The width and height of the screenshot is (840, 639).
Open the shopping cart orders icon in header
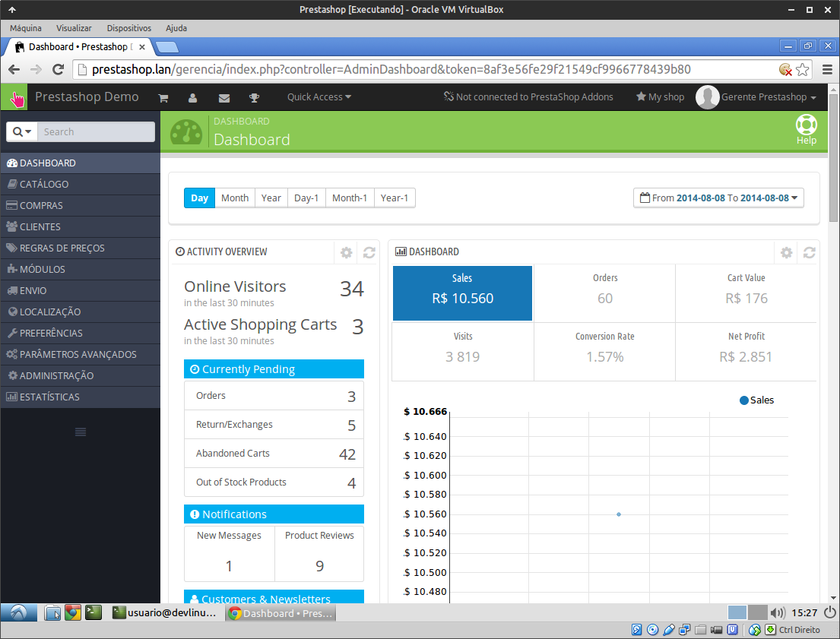[163, 98]
